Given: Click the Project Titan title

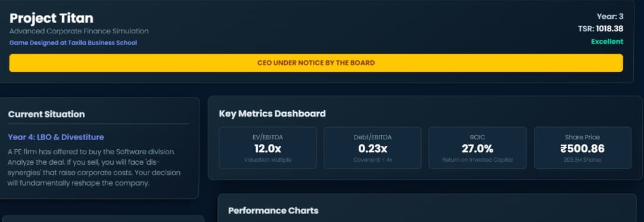Looking at the screenshot, I should (x=51, y=18).
